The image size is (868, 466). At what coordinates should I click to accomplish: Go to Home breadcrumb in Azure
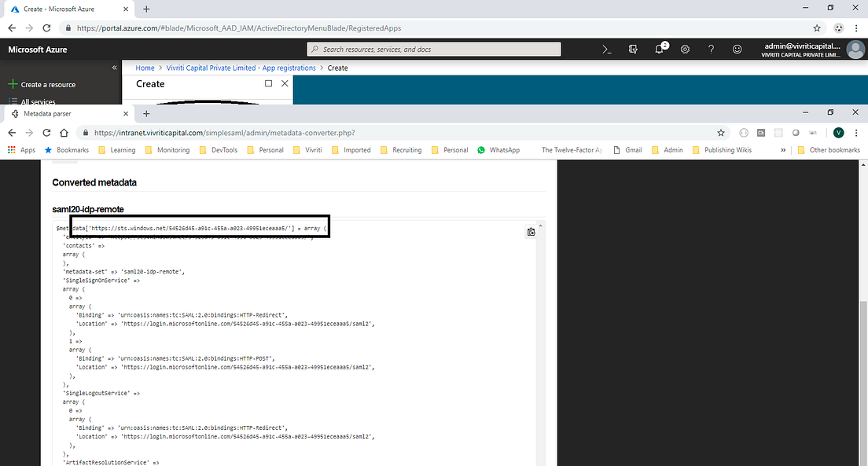pyautogui.click(x=145, y=68)
